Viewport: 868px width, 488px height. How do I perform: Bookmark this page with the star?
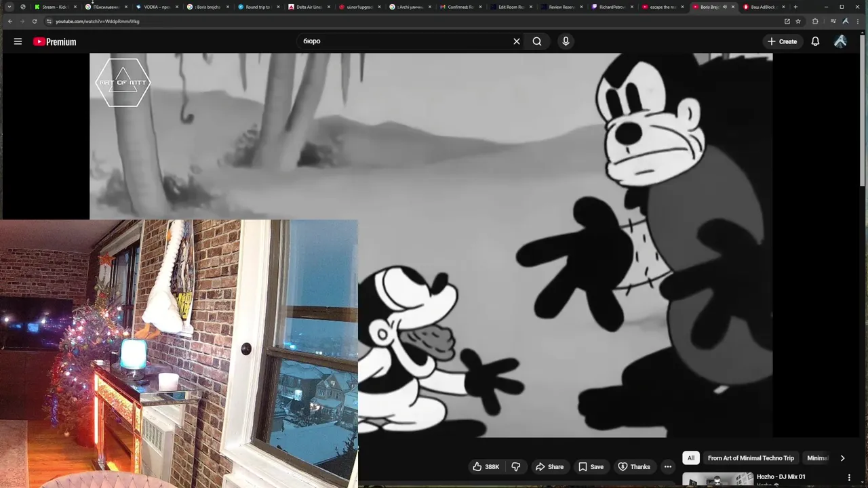coord(798,21)
